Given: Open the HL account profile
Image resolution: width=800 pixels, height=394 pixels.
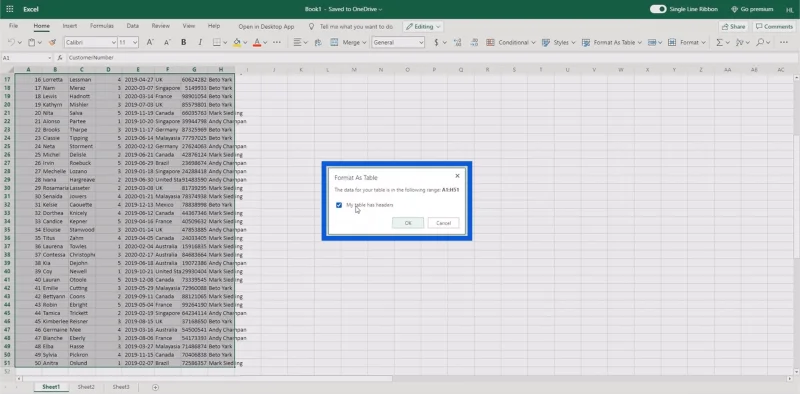Looking at the screenshot, I should tap(790, 9).
